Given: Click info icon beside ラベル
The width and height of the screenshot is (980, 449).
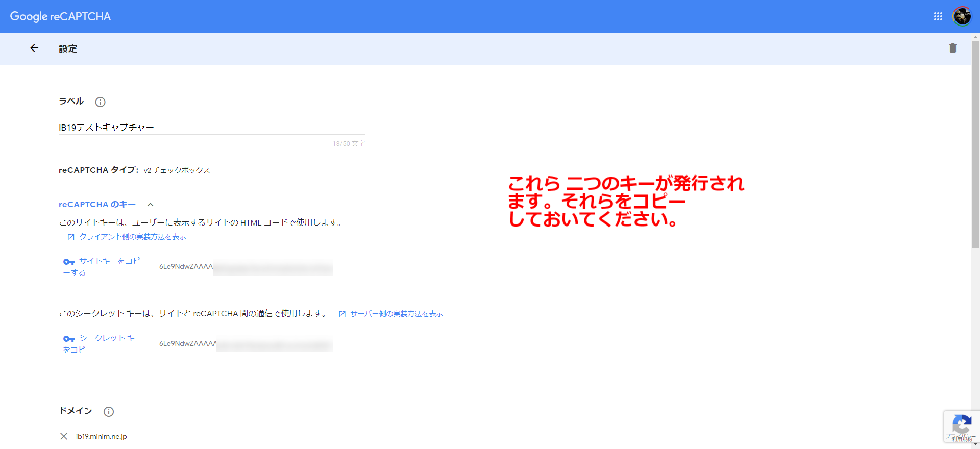Looking at the screenshot, I should 100,102.
